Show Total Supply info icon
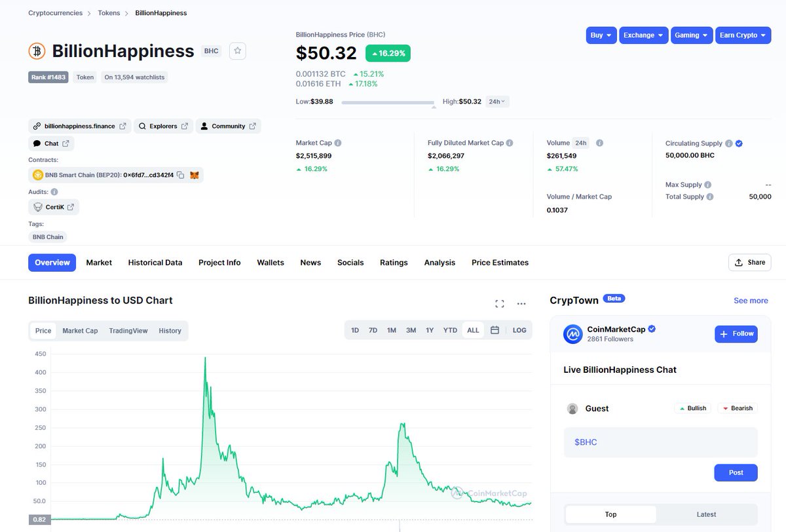Viewport: 786px width, 532px height. coord(710,197)
